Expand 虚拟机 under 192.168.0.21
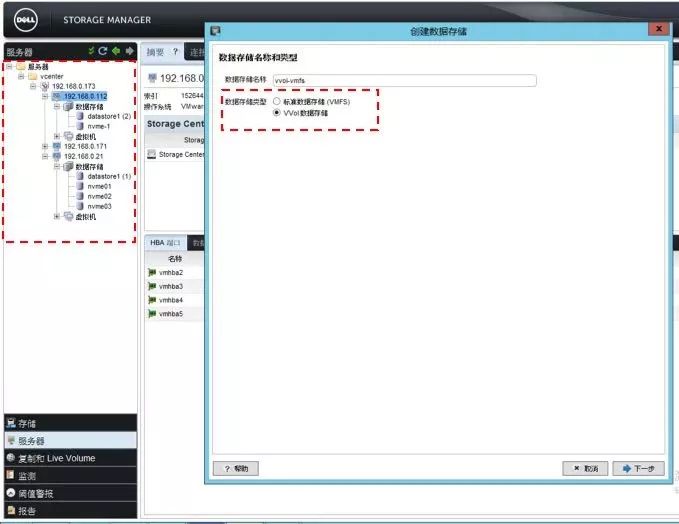This screenshot has height=524, width=679. point(57,217)
